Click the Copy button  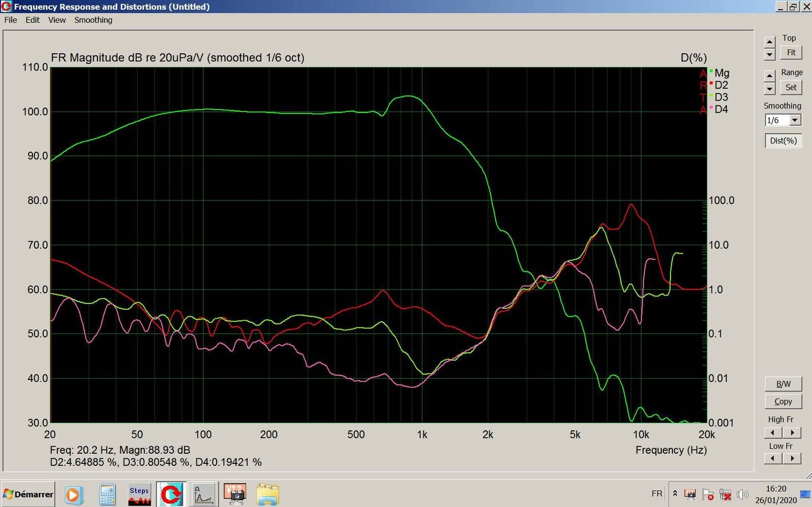click(783, 401)
